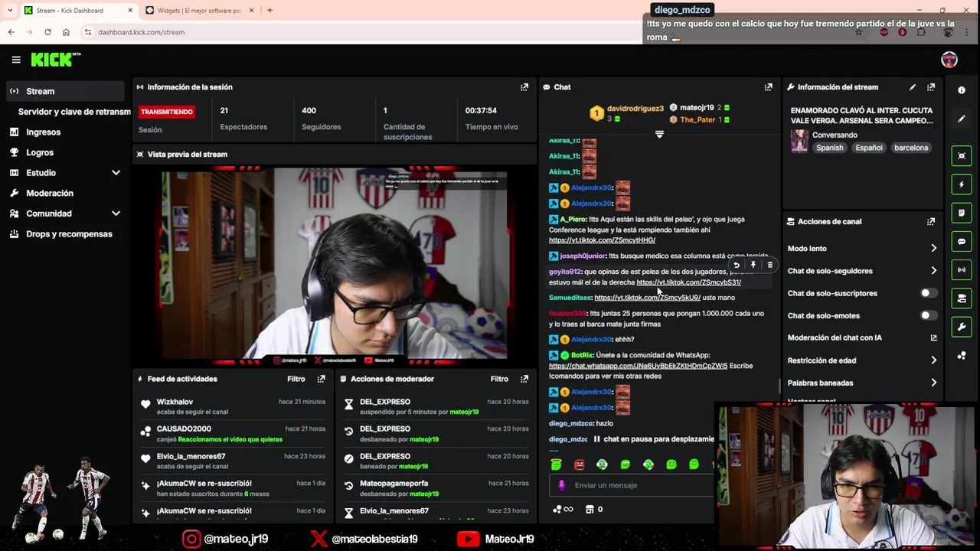Screen dimensions: 980x551
Task: Go to Logros page
Action: (64, 152)
